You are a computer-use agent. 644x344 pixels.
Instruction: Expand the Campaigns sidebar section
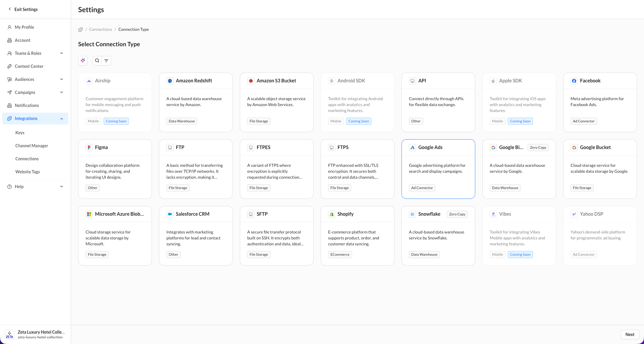[x=35, y=92]
